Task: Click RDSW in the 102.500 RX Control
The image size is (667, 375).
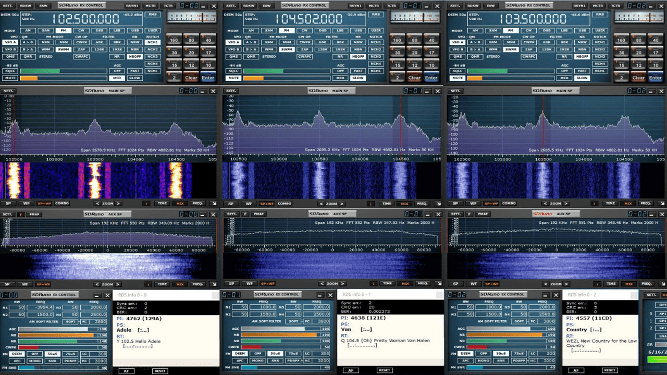Action: click(26, 6)
